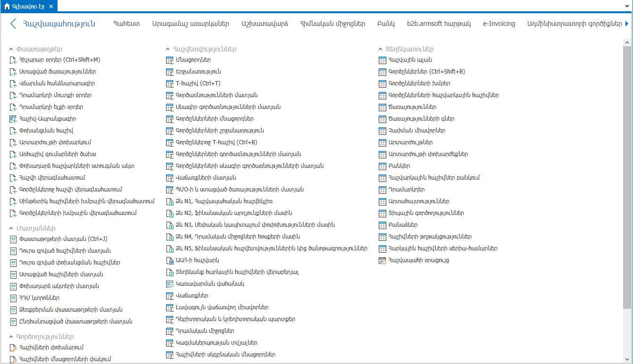
Task: Click the Դրամական միջոցներ report icon
Action: coord(170,331)
